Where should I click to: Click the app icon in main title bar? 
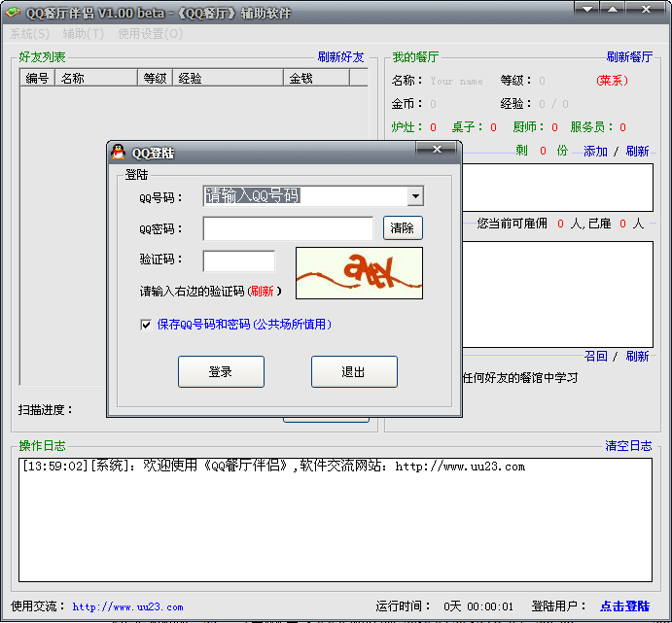point(13,13)
